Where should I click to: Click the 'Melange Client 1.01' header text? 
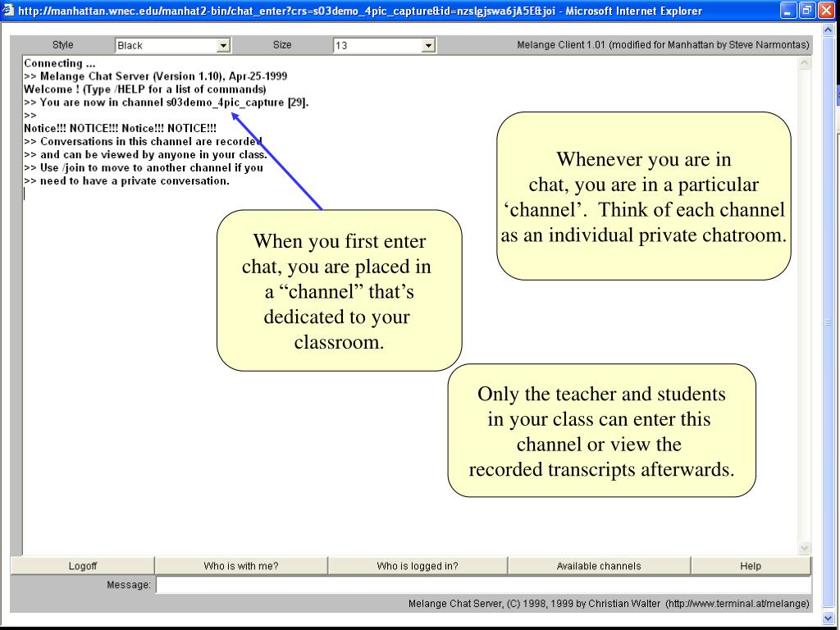(663, 45)
